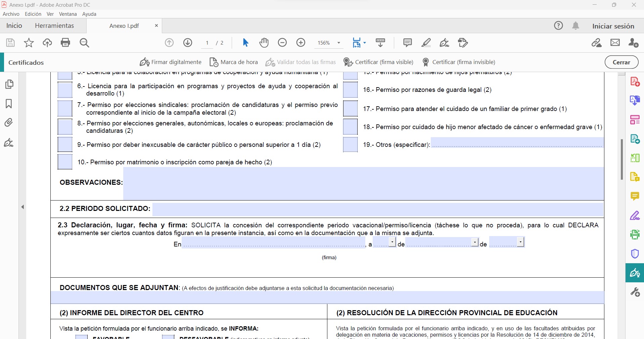Image resolution: width=644 pixels, height=339 pixels.
Task: Open the Comment tool in the right pane
Action: pos(635,196)
